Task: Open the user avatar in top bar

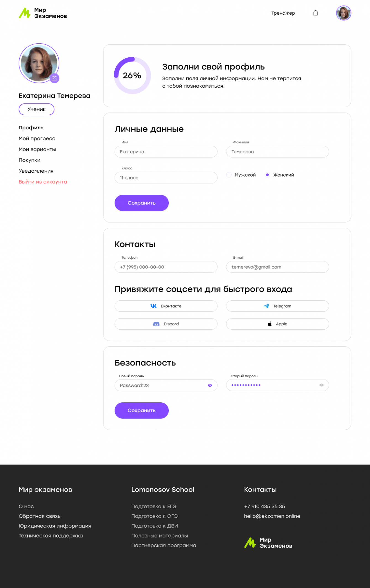Action: point(343,13)
